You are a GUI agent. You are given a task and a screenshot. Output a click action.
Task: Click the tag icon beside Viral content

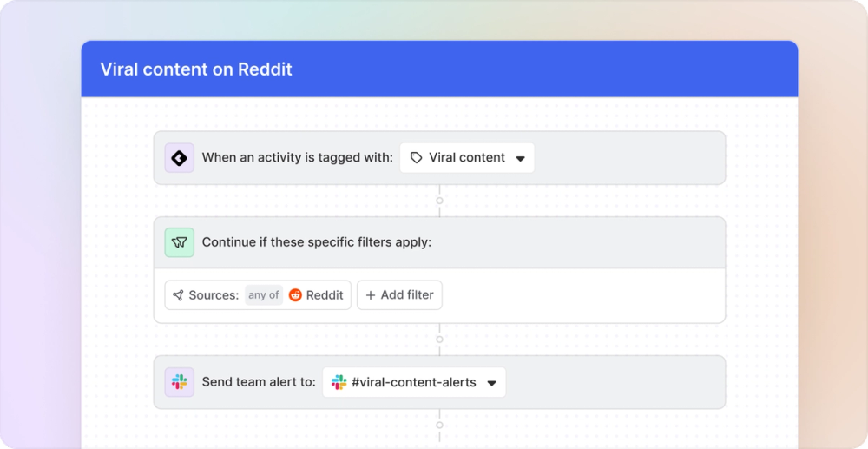417,158
